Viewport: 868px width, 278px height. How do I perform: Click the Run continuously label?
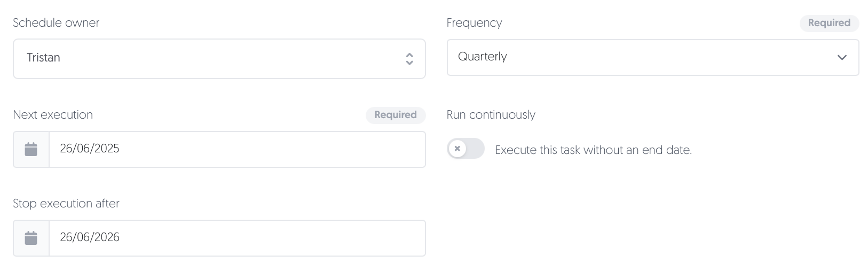pos(491,115)
